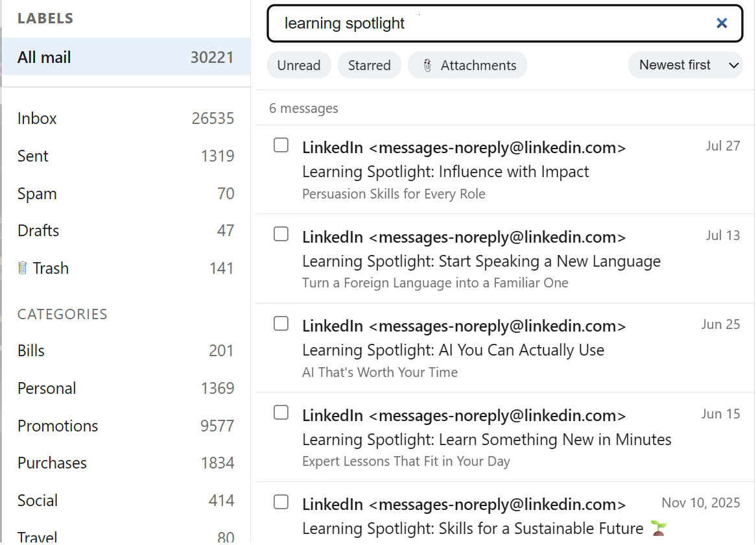Tick the Skills for a Sustainable Future checkbox
Image resolution: width=756 pixels, height=545 pixels.
(281, 502)
